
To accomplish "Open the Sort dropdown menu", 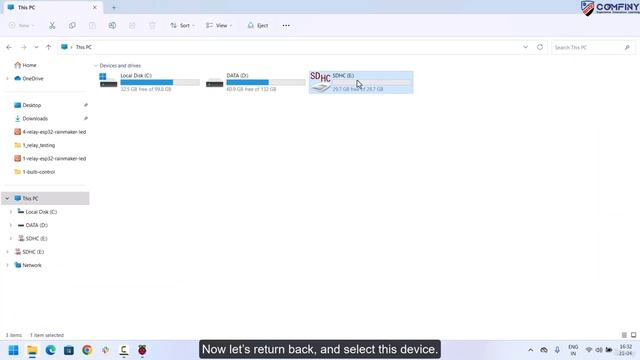I will (182, 25).
